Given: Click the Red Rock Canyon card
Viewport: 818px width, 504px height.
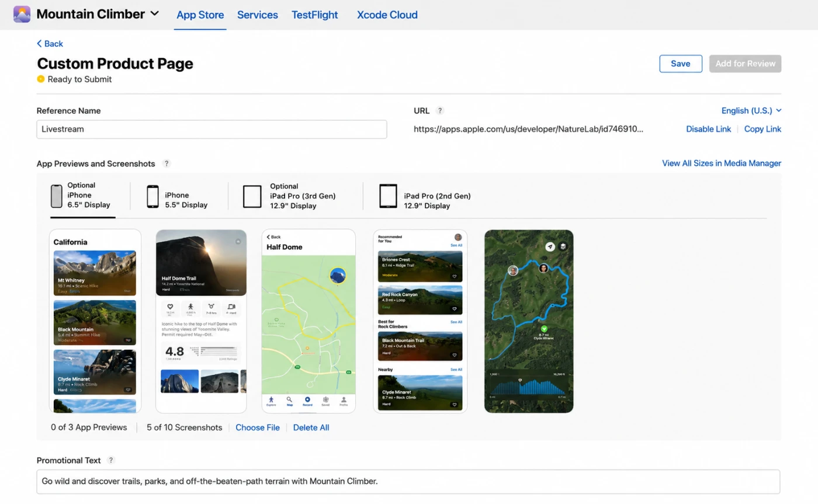Looking at the screenshot, I should (420, 300).
